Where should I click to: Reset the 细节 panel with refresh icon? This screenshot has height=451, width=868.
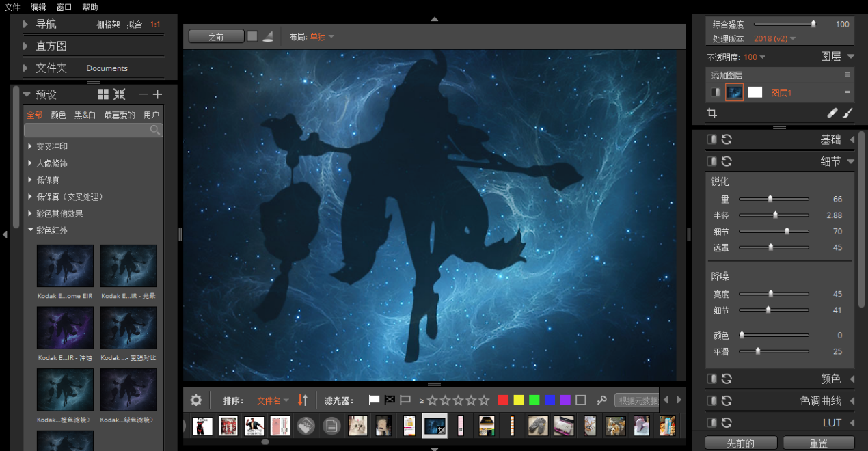pyautogui.click(x=727, y=161)
